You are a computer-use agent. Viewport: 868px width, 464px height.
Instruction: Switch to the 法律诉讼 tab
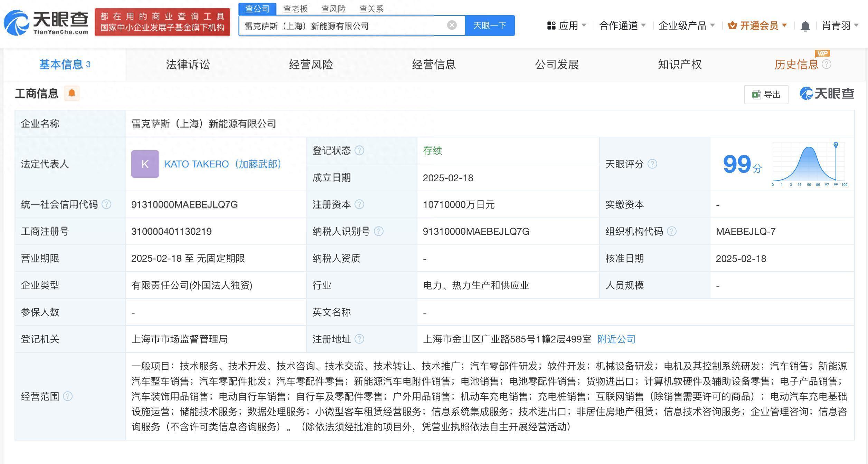click(187, 64)
